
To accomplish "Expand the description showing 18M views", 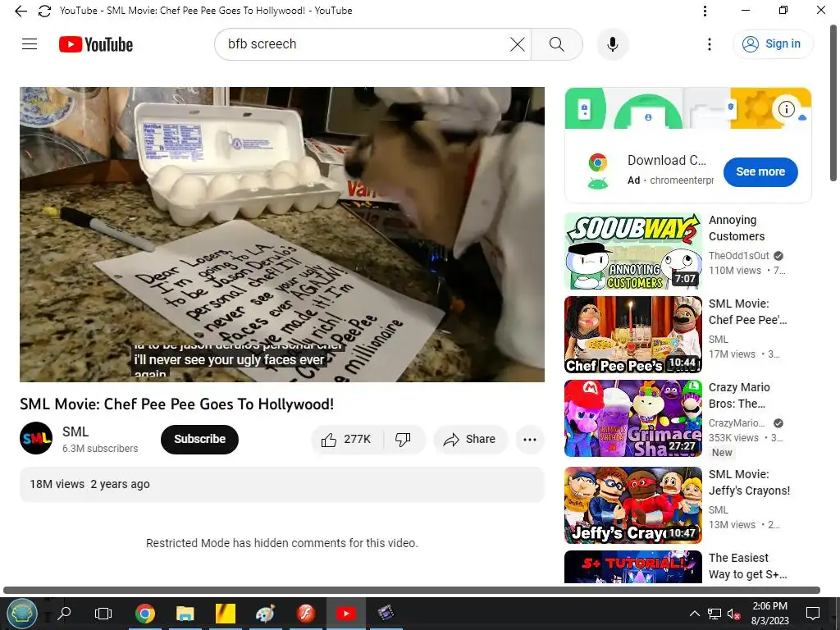I will point(282,484).
